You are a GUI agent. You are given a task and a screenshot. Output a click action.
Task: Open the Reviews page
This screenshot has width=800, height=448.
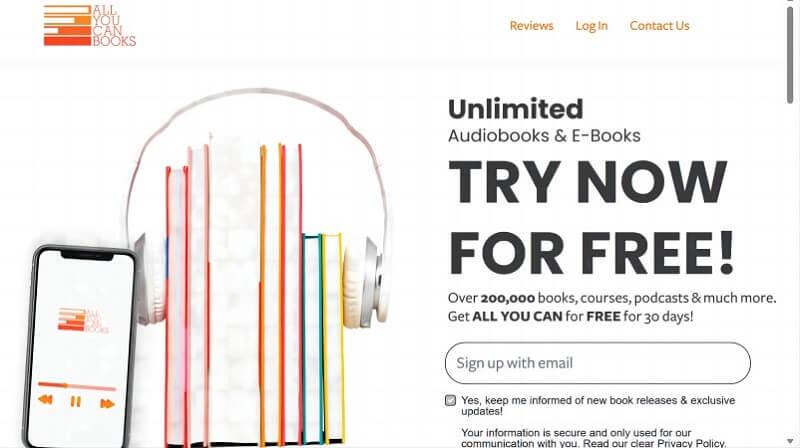pos(531,26)
